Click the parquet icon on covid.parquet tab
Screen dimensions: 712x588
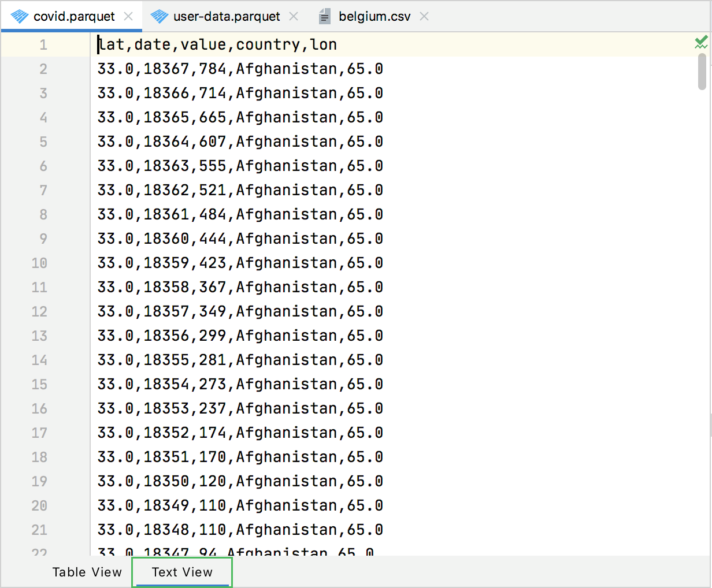20,16
